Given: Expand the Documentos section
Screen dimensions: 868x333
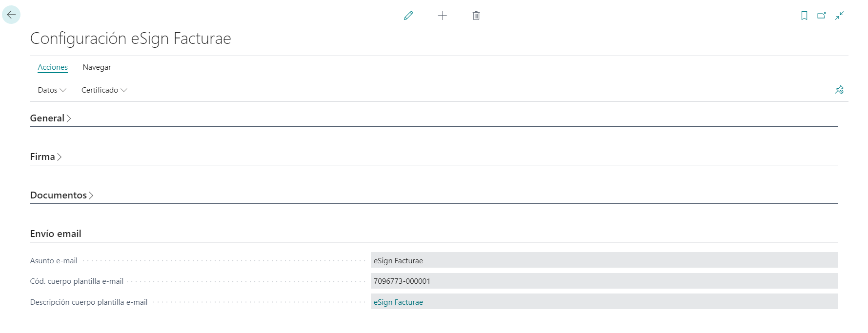Looking at the screenshot, I should point(62,196).
